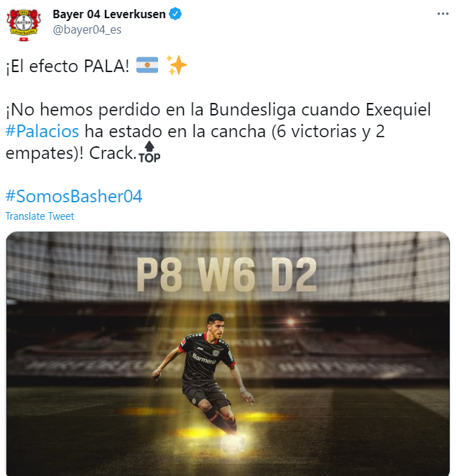Click the bright floodlight flare in stadium
Image resolution: width=456 pixels, height=476 pixels.
coord(291,322)
